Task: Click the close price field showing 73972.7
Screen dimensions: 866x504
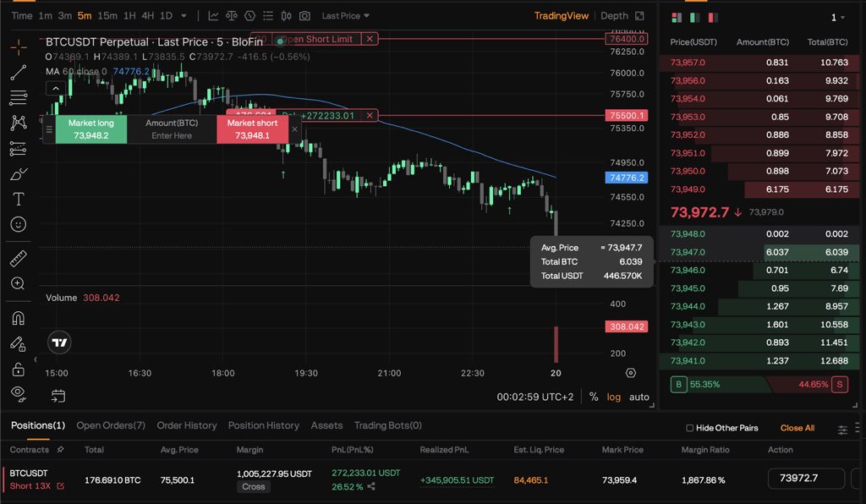Action: point(806,478)
